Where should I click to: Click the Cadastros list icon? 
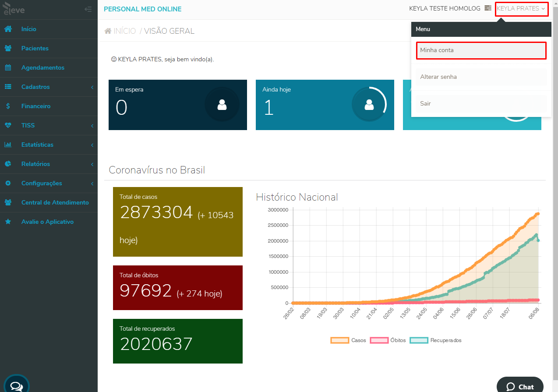(x=8, y=87)
